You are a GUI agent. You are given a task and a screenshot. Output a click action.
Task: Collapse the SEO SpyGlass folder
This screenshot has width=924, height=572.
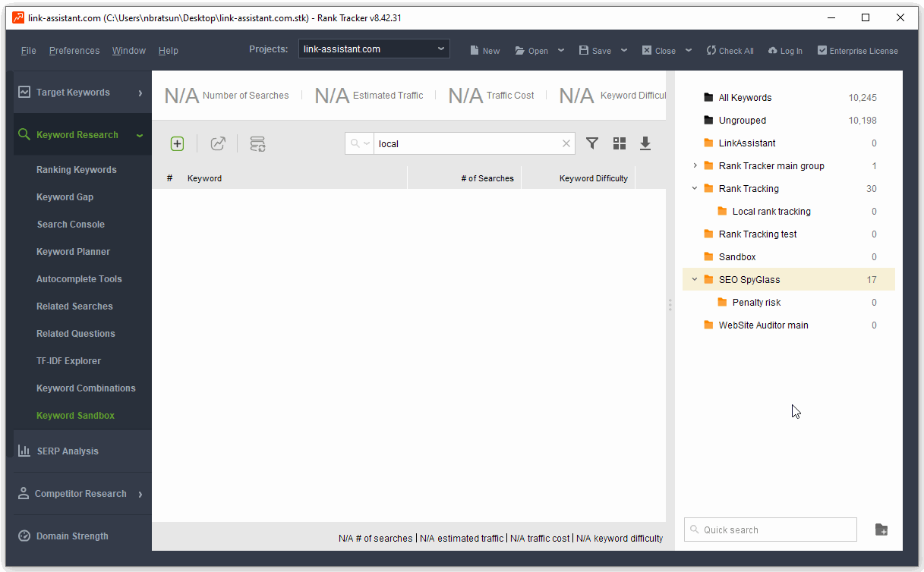click(694, 279)
